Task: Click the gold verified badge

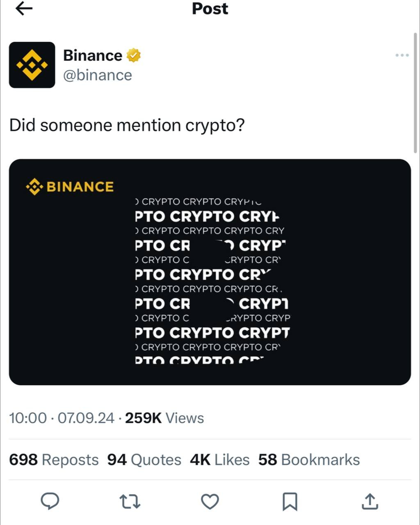Action: click(134, 55)
